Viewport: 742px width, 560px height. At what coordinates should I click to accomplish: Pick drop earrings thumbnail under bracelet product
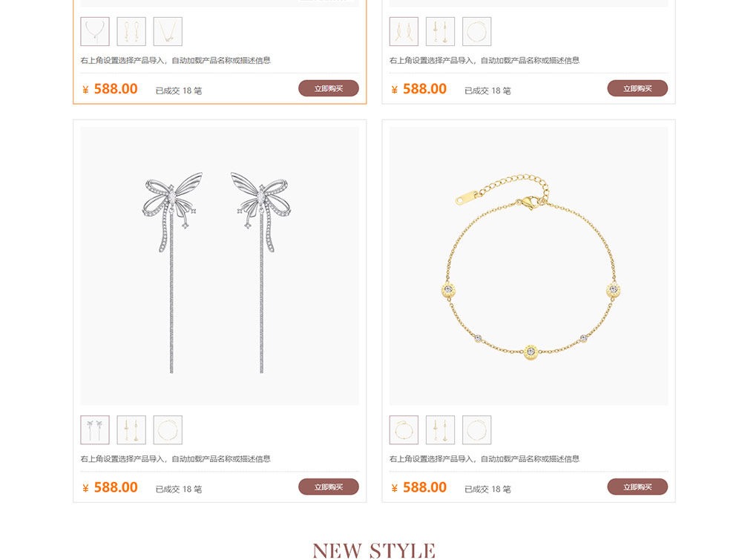(441, 430)
